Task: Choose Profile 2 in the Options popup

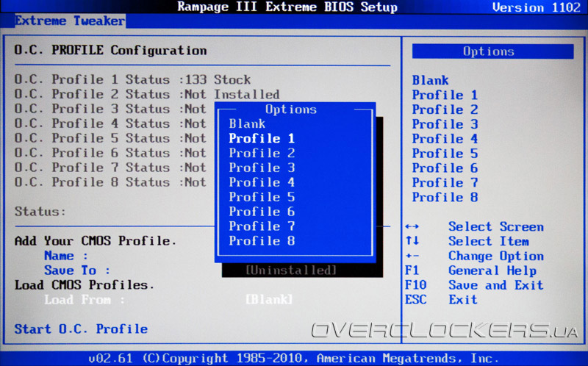Action: [x=262, y=153]
